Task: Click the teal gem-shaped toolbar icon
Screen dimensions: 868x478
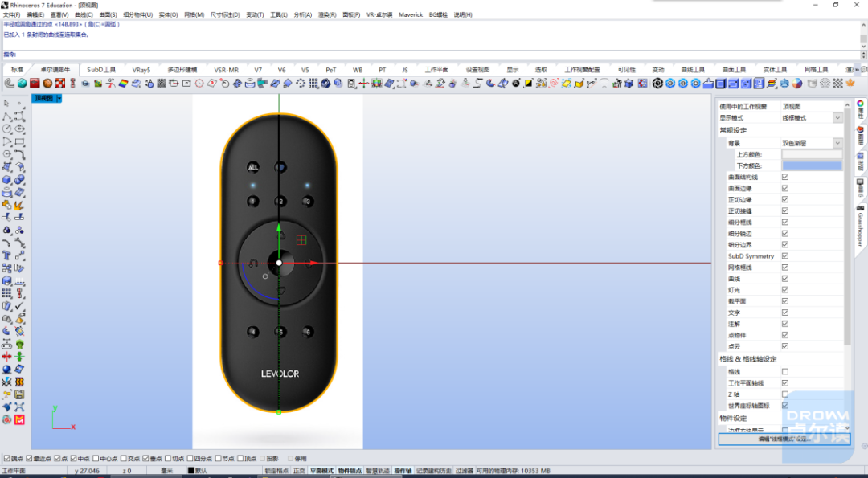Action: pyautogui.click(x=23, y=84)
